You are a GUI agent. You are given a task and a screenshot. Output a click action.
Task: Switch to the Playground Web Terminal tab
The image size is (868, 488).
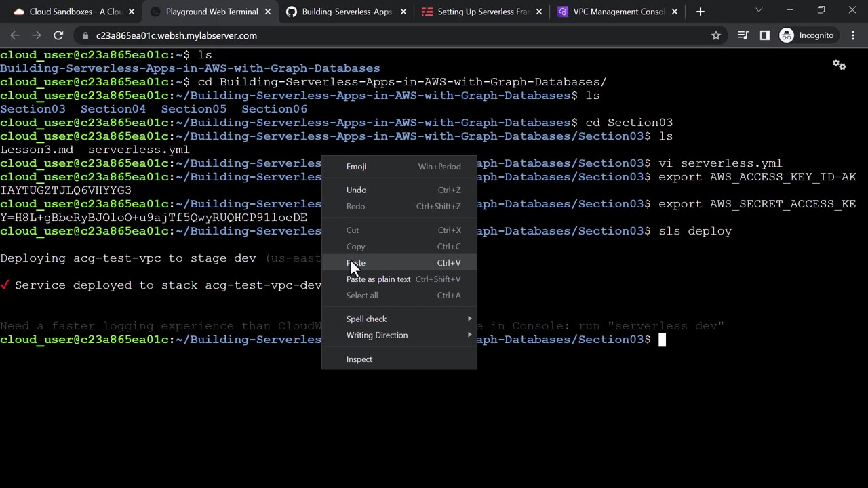212,12
